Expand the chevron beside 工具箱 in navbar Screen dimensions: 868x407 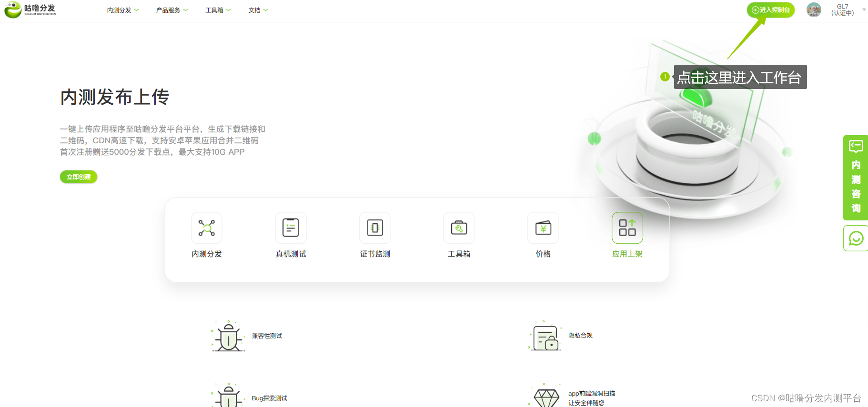[x=229, y=10]
